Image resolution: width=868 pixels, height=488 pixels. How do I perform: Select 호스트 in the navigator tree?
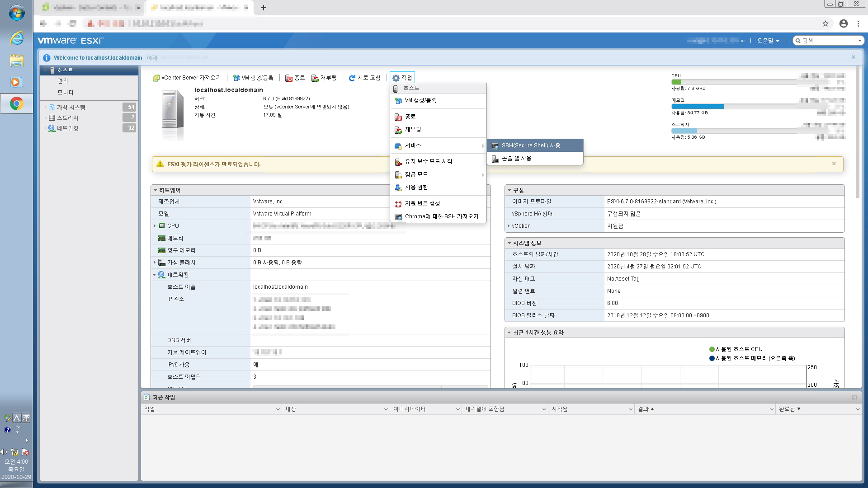(x=89, y=70)
